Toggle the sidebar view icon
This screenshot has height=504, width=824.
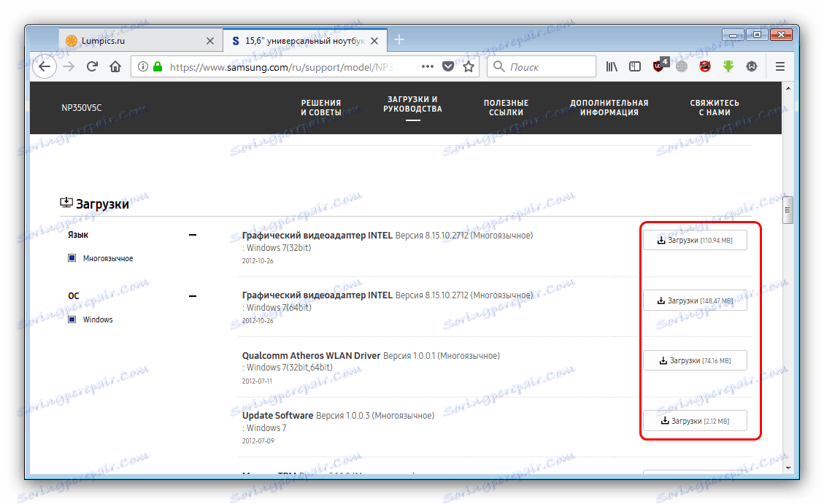click(635, 66)
